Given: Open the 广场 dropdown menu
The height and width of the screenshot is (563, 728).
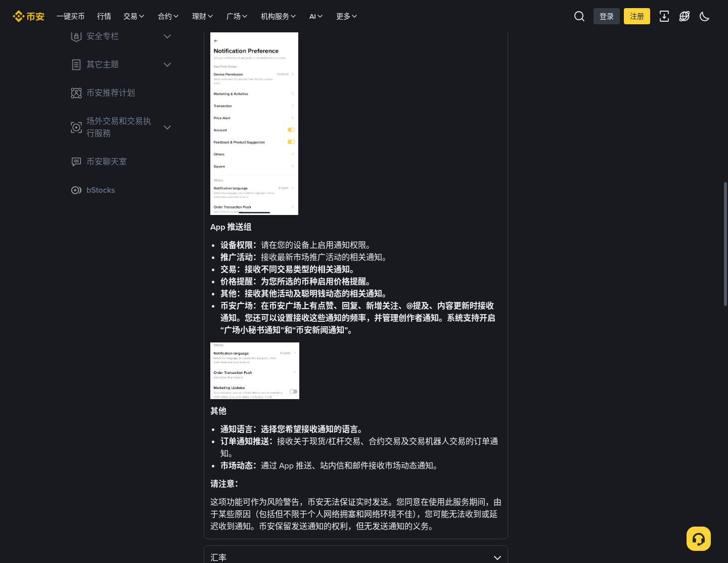Looking at the screenshot, I should click(237, 16).
